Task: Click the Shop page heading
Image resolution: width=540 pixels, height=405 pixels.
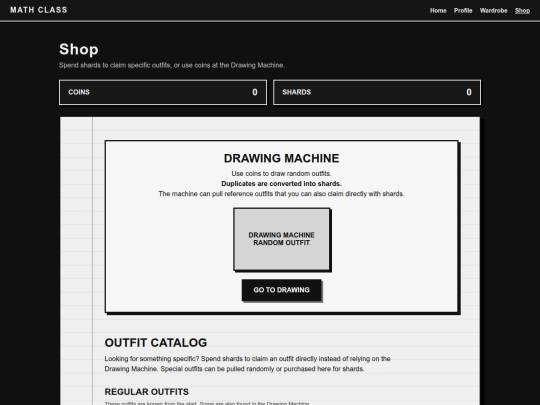Action: pyautogui.click(x=79, y=49)
